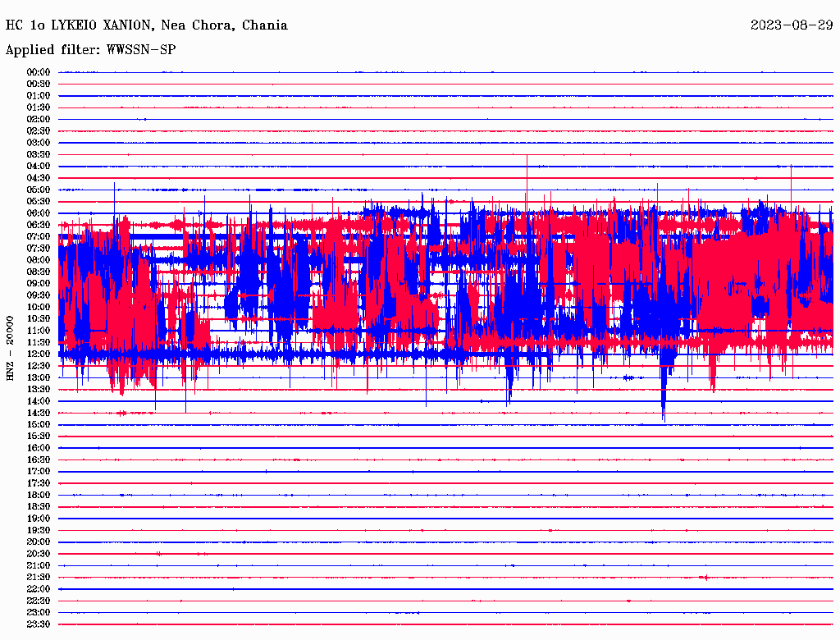
Task: Click the 10:30 time label
Action: (39, 319)
